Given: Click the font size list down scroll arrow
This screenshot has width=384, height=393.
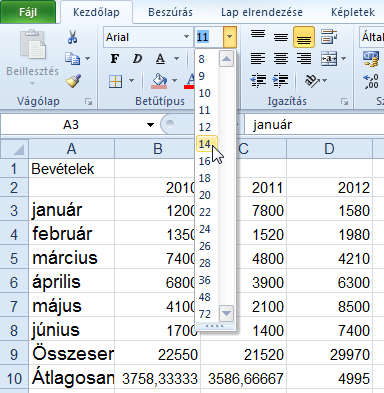Looking at the screenshot, I should click(226, 313).
